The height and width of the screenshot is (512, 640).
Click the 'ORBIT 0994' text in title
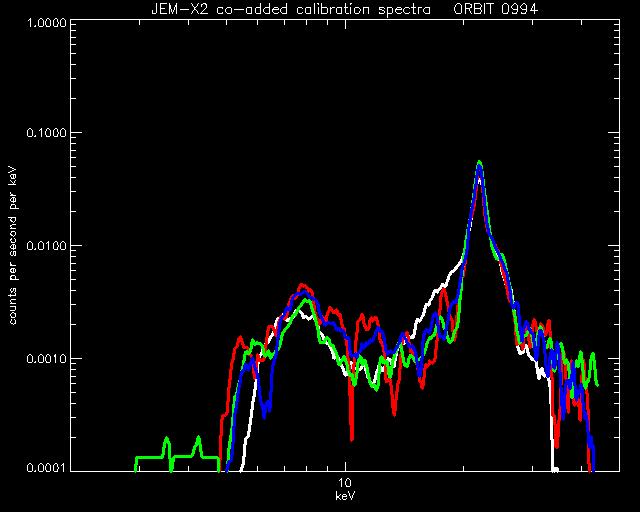[x=496, y=9]
